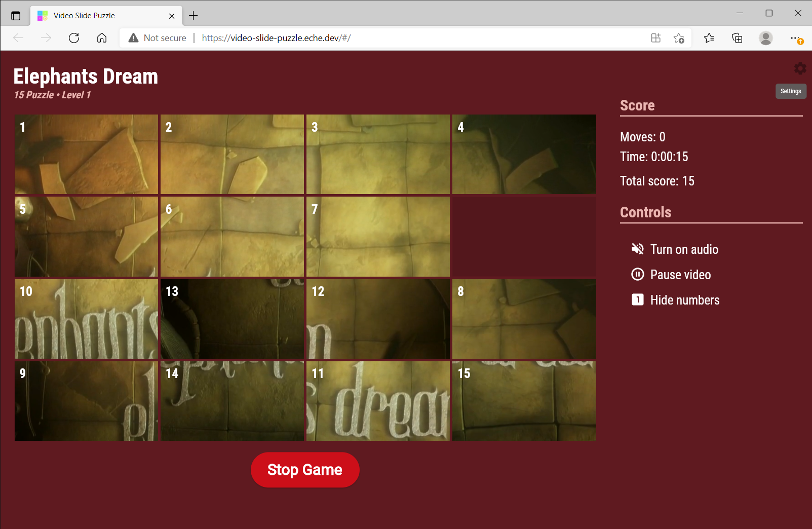Go back in browser history
The width and height of the screenshot is (812, 529).
(18, 38)
